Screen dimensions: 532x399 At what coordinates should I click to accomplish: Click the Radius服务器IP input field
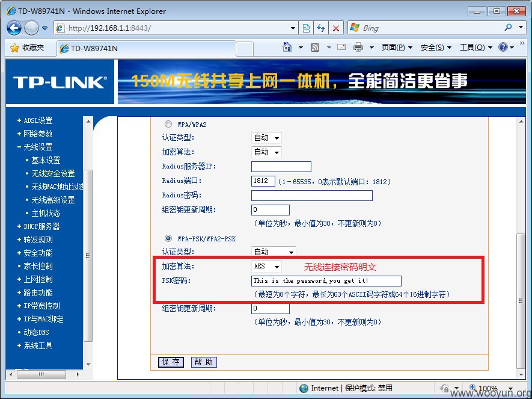coord(281,166)
